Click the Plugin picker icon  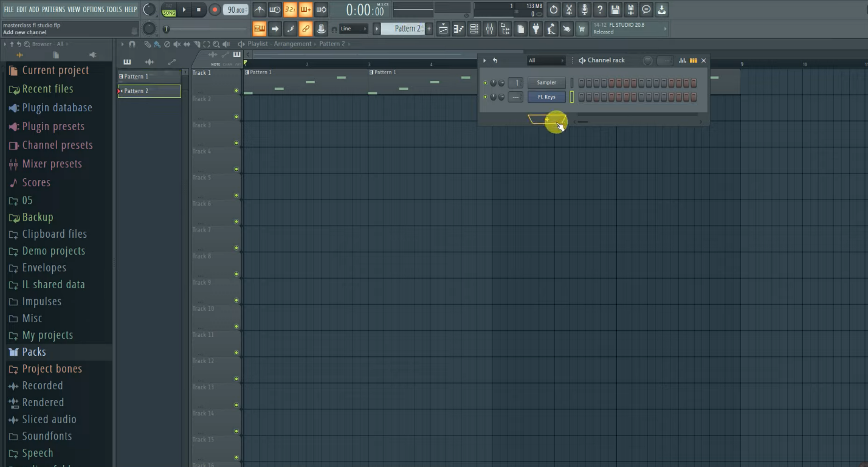click(x=536, y=28)
